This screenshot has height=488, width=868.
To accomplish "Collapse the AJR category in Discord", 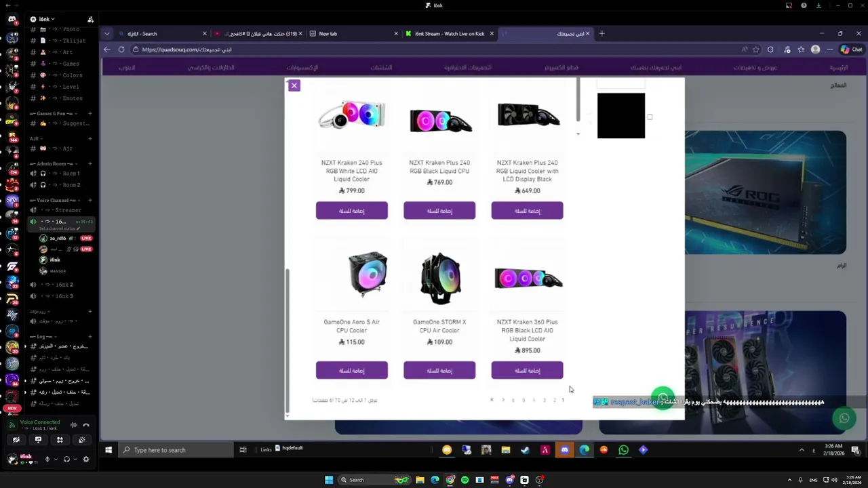I will pos(36,138).
